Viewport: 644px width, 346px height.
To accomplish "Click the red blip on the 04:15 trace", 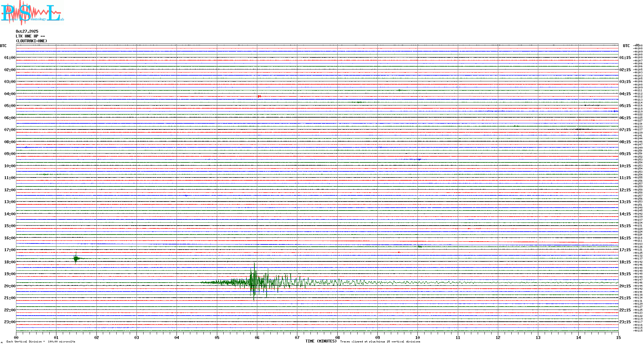I will coord(259,96).
